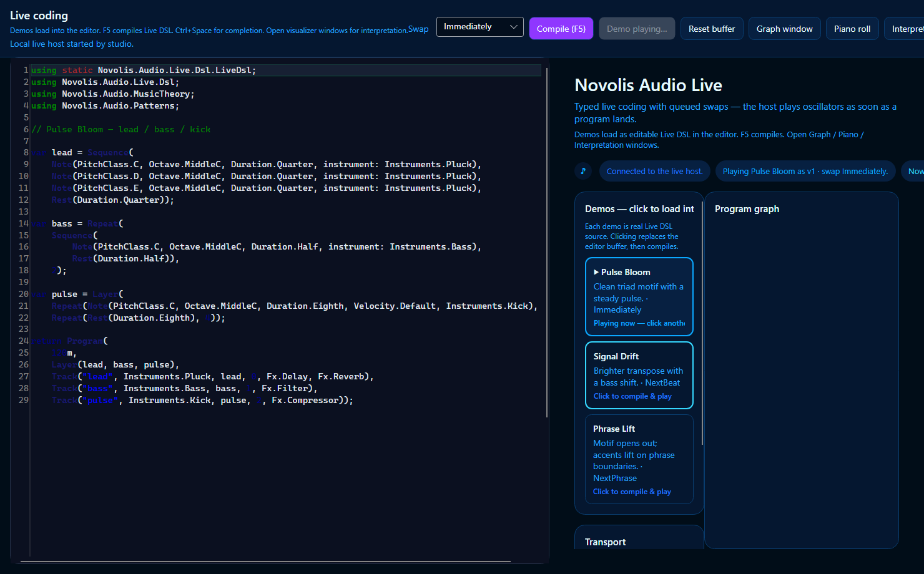Place cursor on the "// Pulse Bloom" comment line

[121, 130]
